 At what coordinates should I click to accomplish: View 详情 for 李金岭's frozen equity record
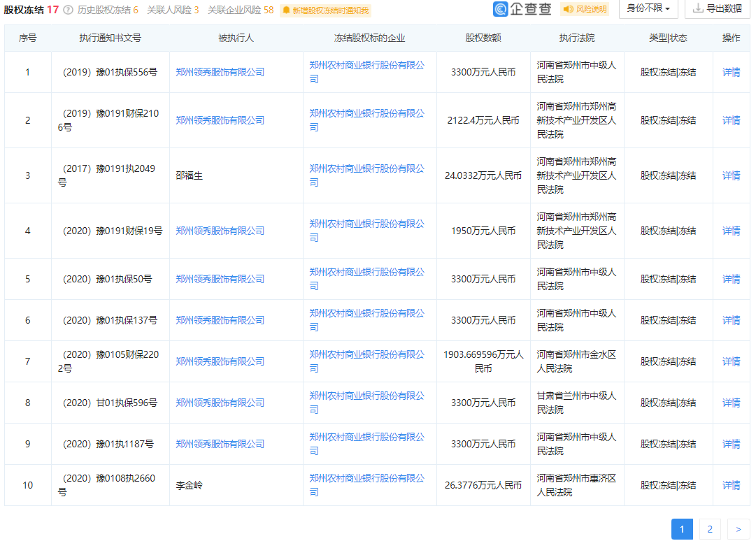730,484
